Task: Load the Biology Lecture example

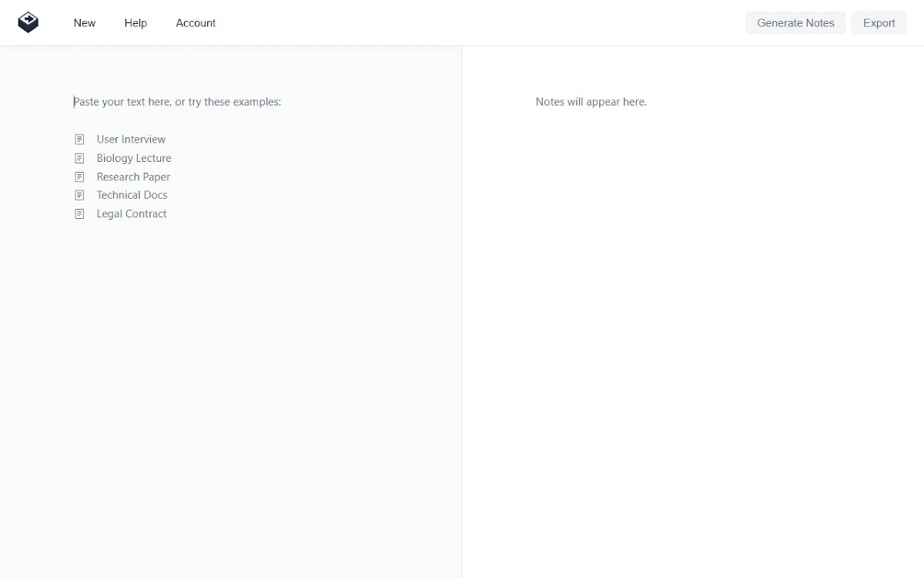Action: point(134,158)
